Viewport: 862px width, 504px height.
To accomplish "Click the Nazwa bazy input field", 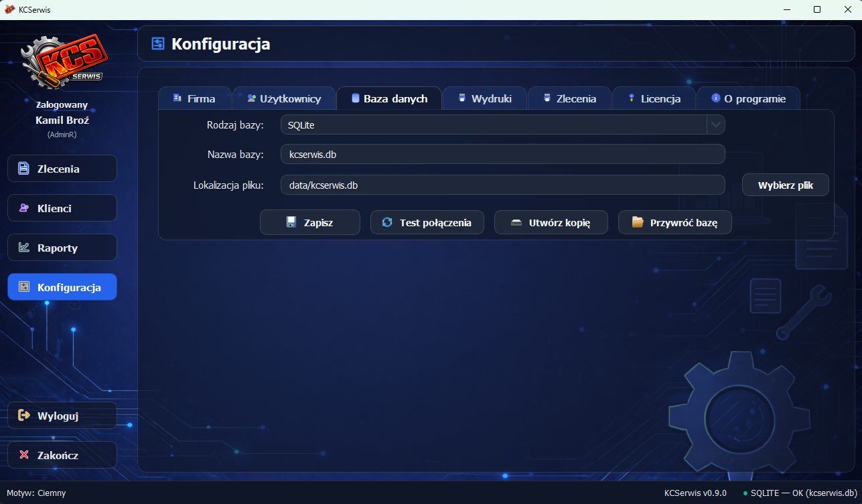I will click(502, 155).
